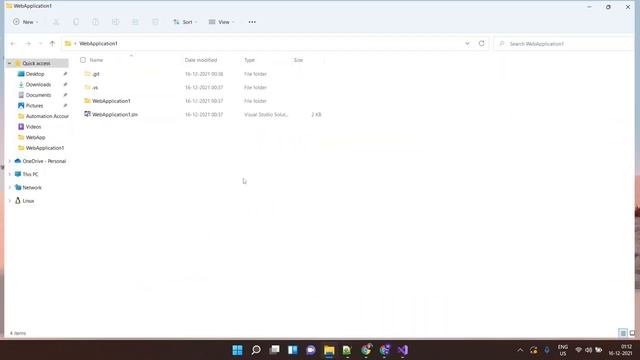
Task: Open the volume control in system tray
Action: point(588,350)
